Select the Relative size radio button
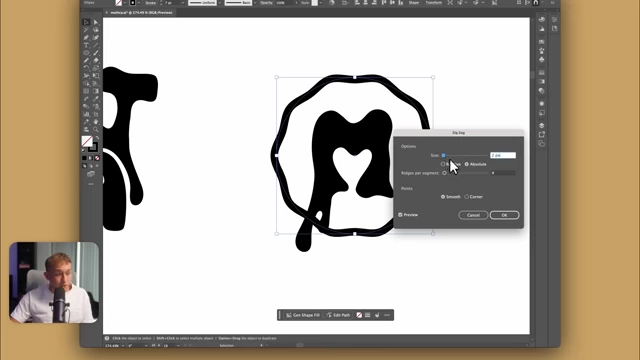The image size is (640, 360). 443,164
